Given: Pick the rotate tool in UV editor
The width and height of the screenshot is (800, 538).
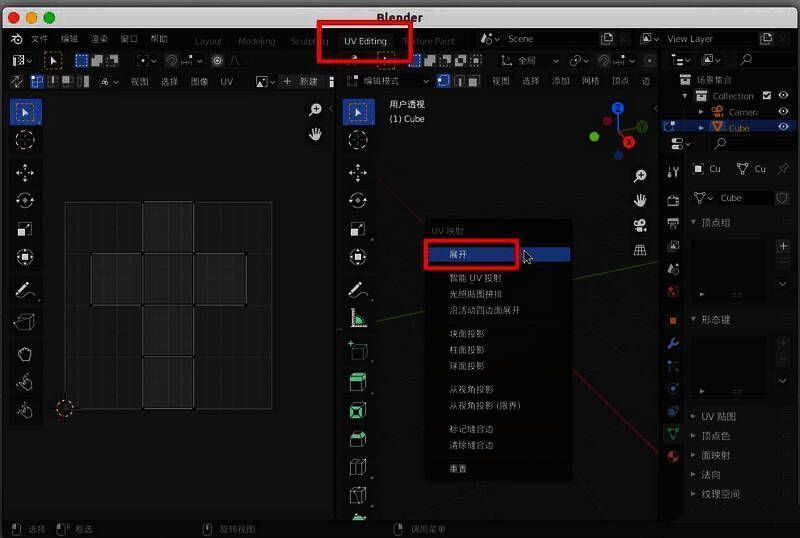Looking at the screenshot, I should pos(25,201).
